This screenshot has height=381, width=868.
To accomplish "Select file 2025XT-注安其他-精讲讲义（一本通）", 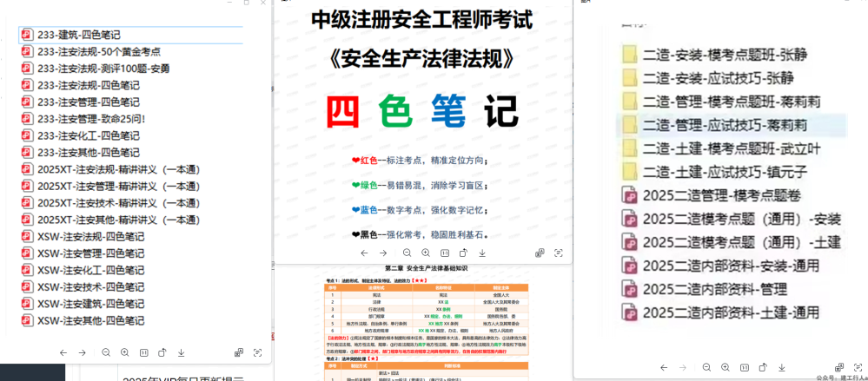I will (110, 220).
